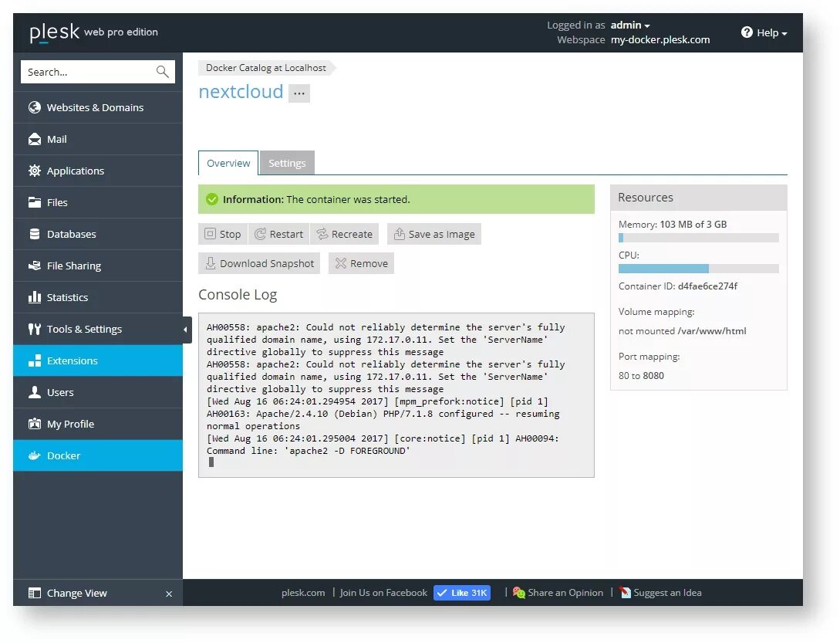
Task: Open Docker in the sidebar
Action: pos(98,455)
